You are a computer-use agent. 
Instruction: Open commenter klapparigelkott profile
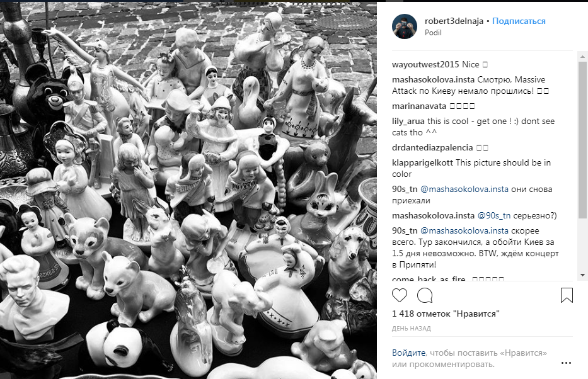click(422, 163)
